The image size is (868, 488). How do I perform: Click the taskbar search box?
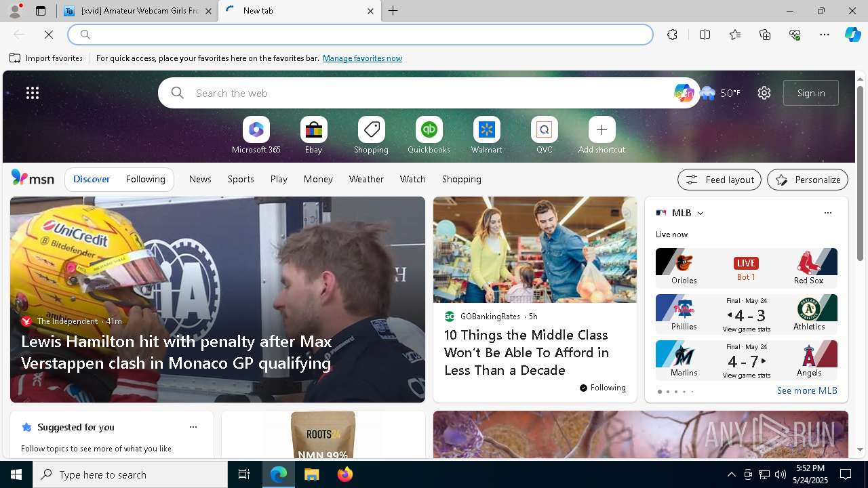pos(130,474)
